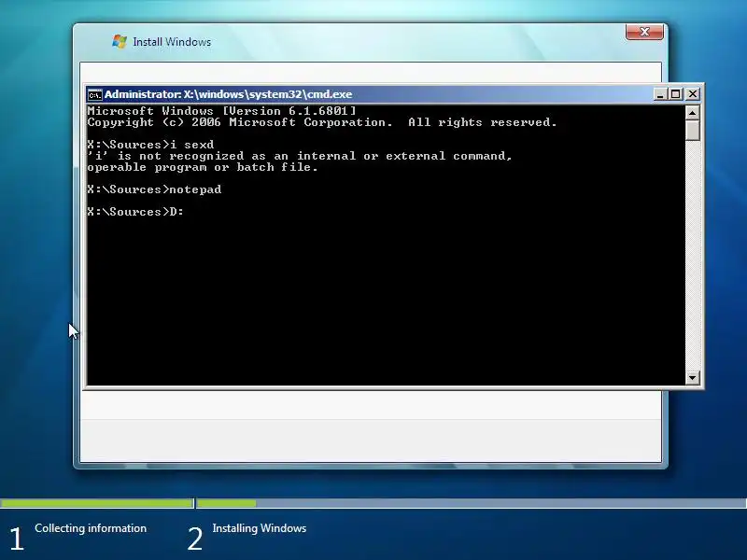Screen dimensions: 747x560
Task: Click the cmd.exe window title bar text
Action: click(228, 94)
